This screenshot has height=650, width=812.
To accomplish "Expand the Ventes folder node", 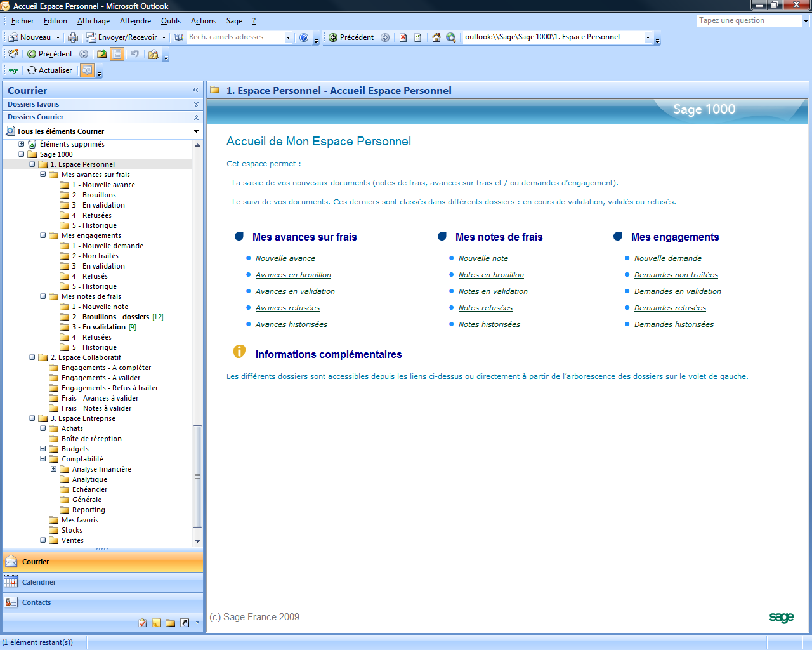I will click(x=43, y=540).
